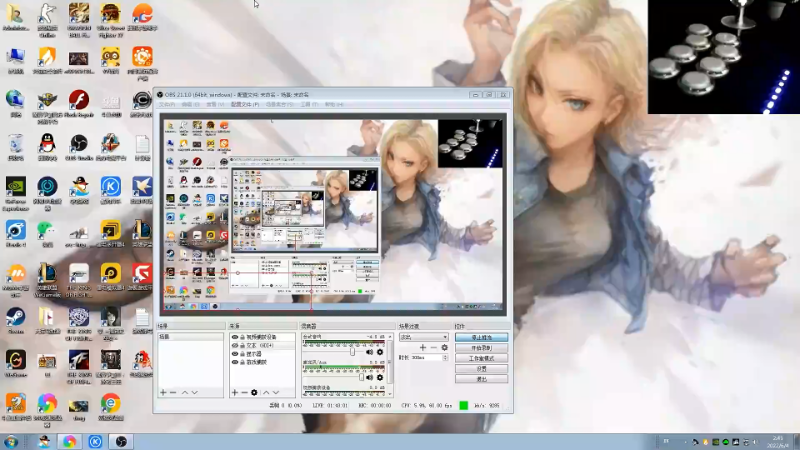This screenshot has height=450, width=800.
Task: Mute the 麦克风/Aux speaker
Action: (x=369, y=378)
